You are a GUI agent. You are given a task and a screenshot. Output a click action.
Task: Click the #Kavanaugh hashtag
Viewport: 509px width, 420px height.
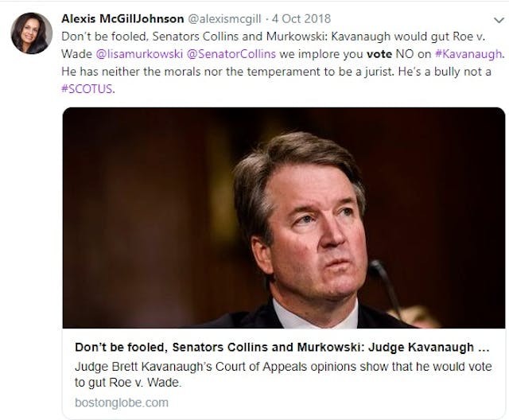(x=469, y=54)
